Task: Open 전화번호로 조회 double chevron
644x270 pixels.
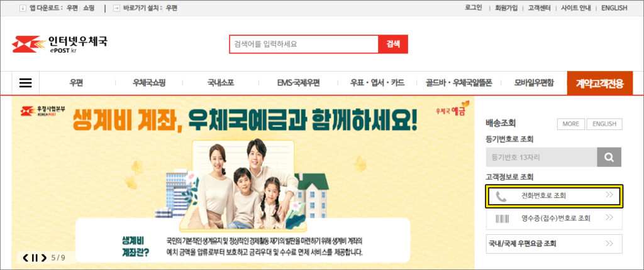Action: click(x=609, y=195)
